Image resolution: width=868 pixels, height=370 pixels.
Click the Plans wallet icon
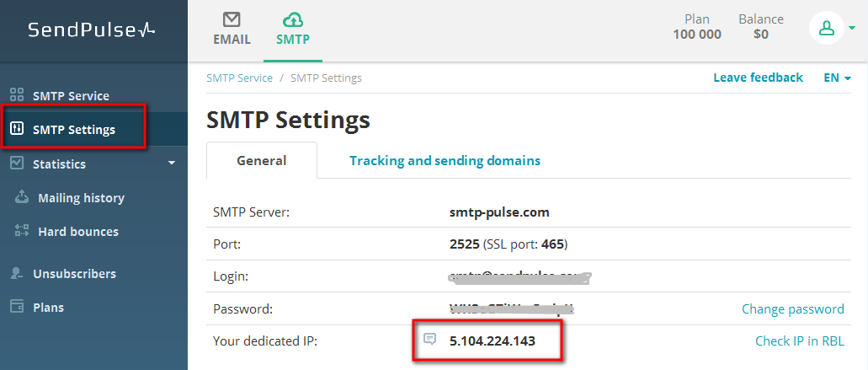17,307
